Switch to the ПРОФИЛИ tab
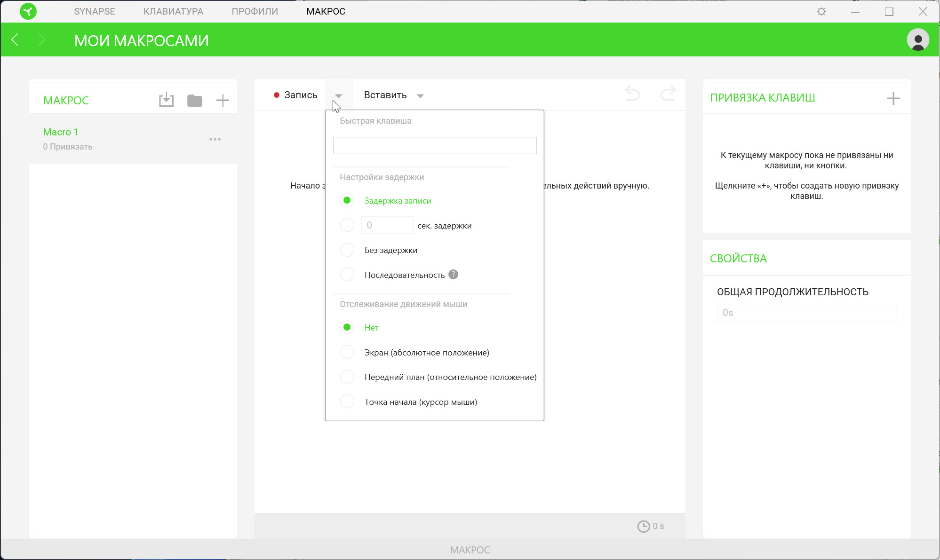The height and width of the screenshot is (560, 940). click(x=255, y=11)
